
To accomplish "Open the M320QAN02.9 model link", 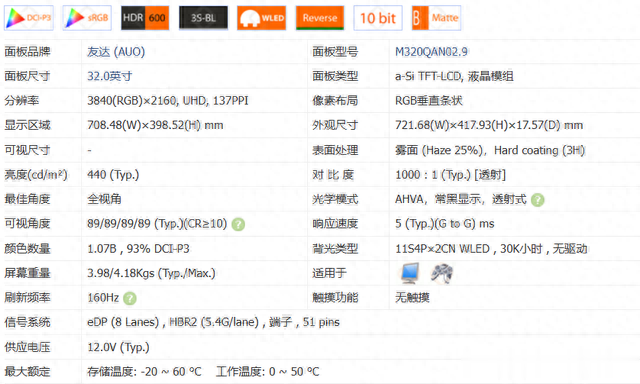I will tap(431, 52).
